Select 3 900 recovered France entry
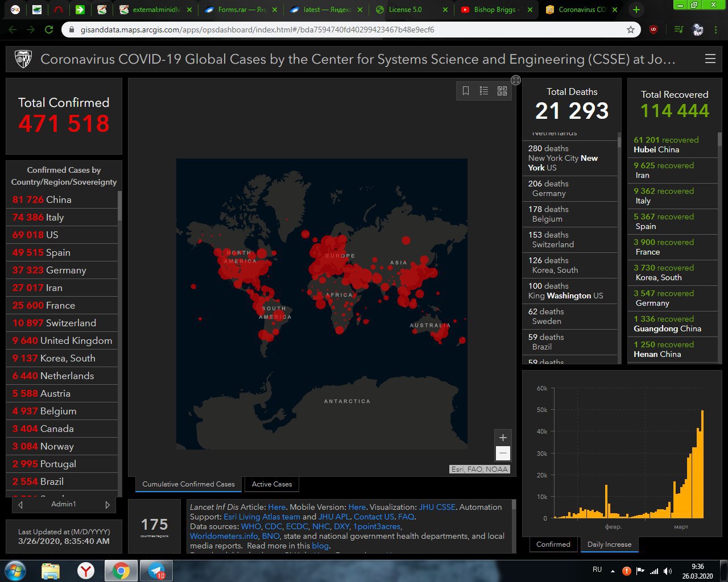The width and height of the screenshot is (728, 582). point(673,247)
